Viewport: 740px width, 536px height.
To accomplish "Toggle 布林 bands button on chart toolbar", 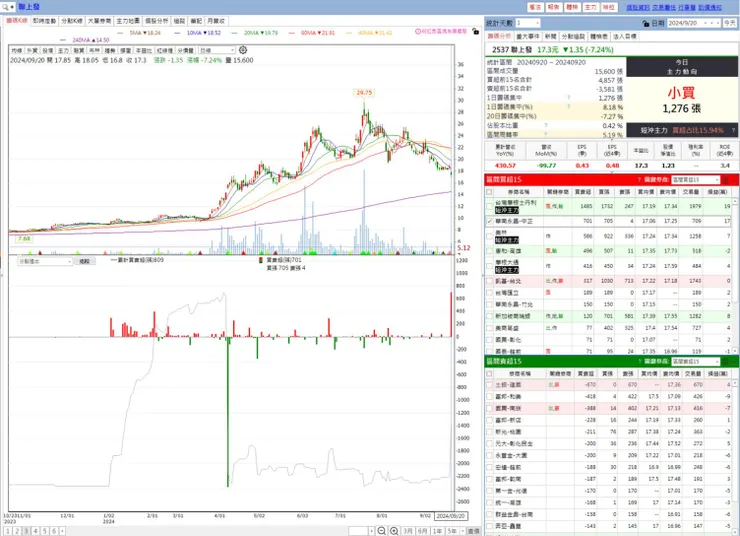I will click(94, 50).
